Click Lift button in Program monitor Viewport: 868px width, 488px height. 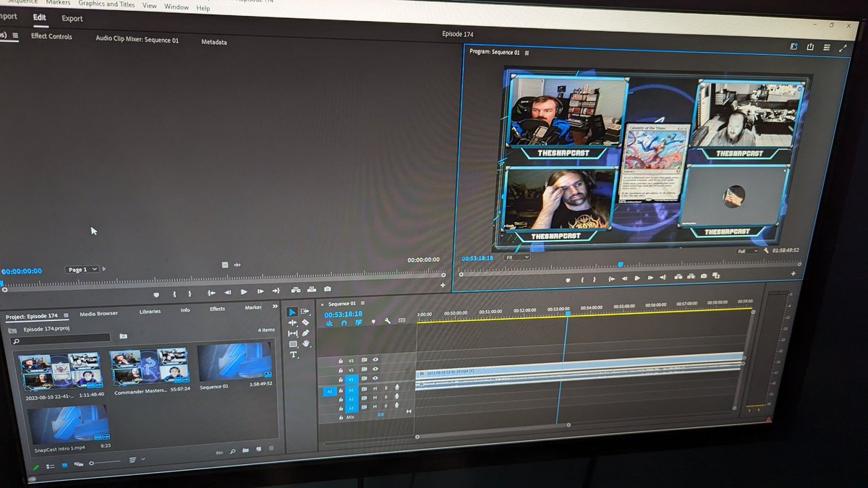(x=678, y=276)
